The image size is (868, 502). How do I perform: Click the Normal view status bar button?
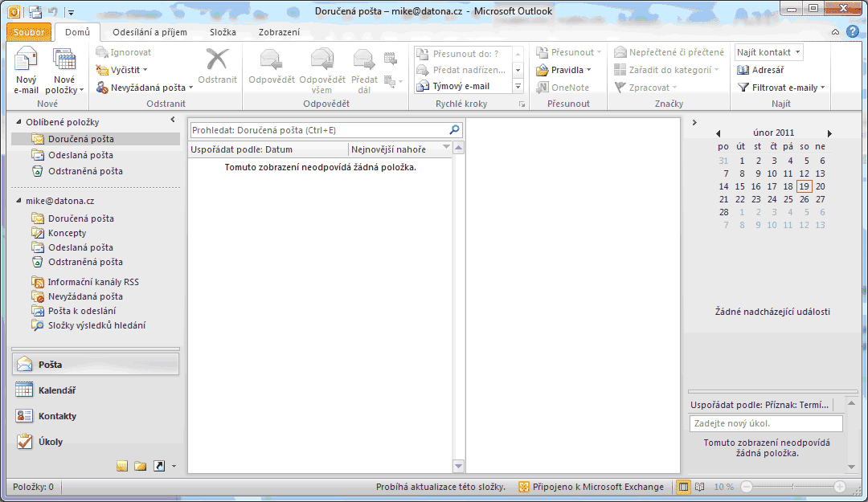[684, 487]
